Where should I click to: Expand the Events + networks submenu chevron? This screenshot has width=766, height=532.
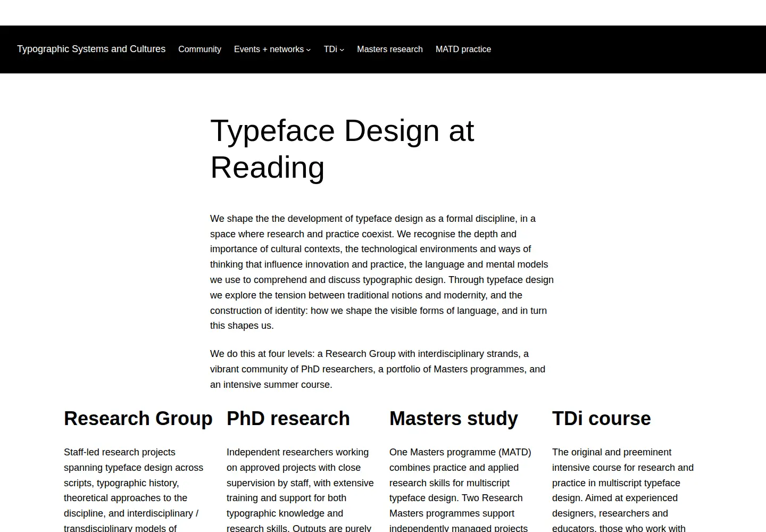coord(308,50)
